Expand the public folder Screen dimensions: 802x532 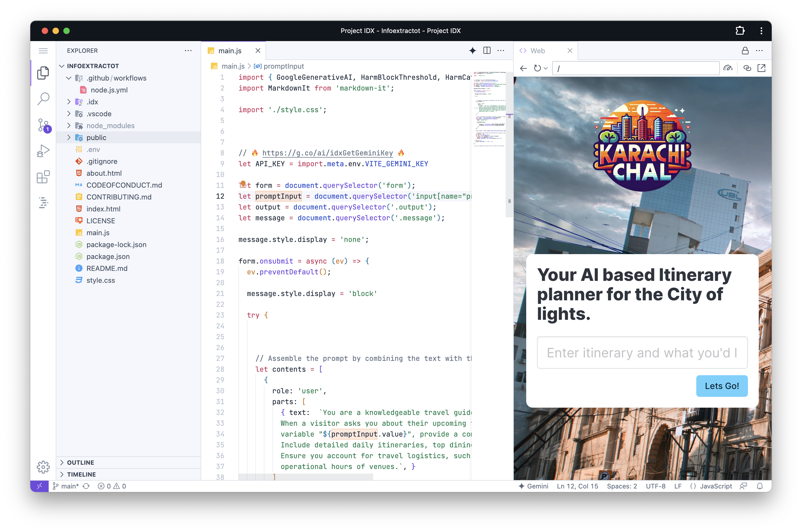point(69,137)
